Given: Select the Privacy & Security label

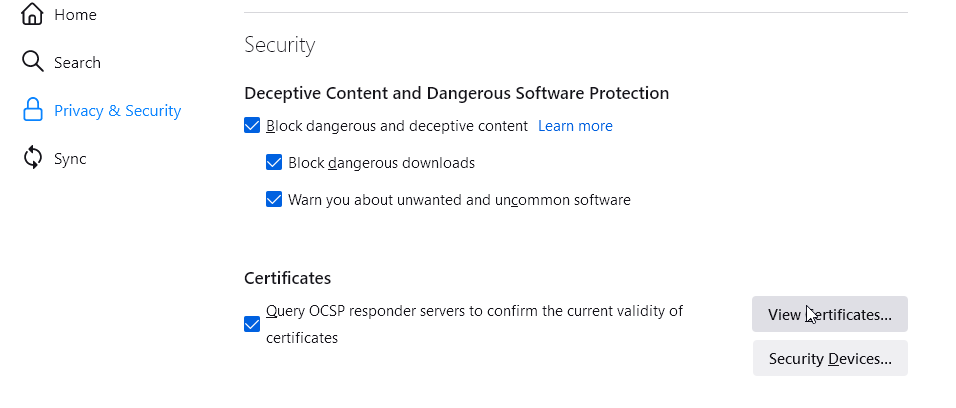Looking at the screenshot, I should point(118,110).
